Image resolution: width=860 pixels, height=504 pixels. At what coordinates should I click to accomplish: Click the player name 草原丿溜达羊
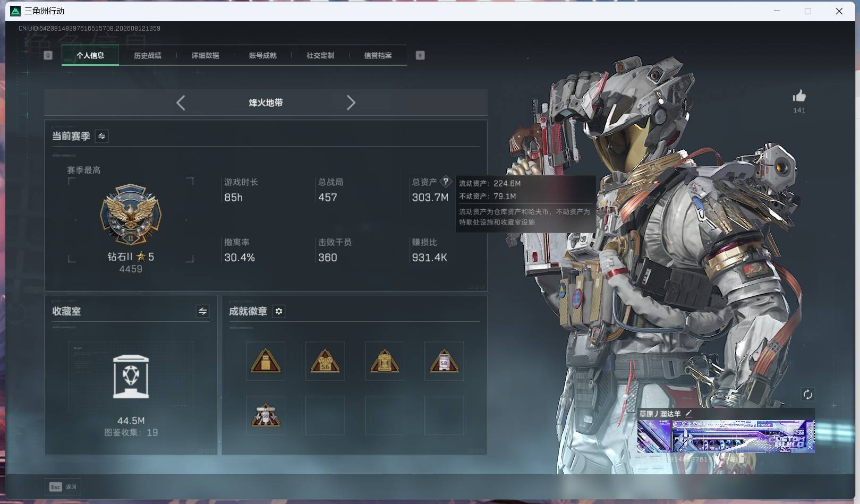click(x=660, y=414)
